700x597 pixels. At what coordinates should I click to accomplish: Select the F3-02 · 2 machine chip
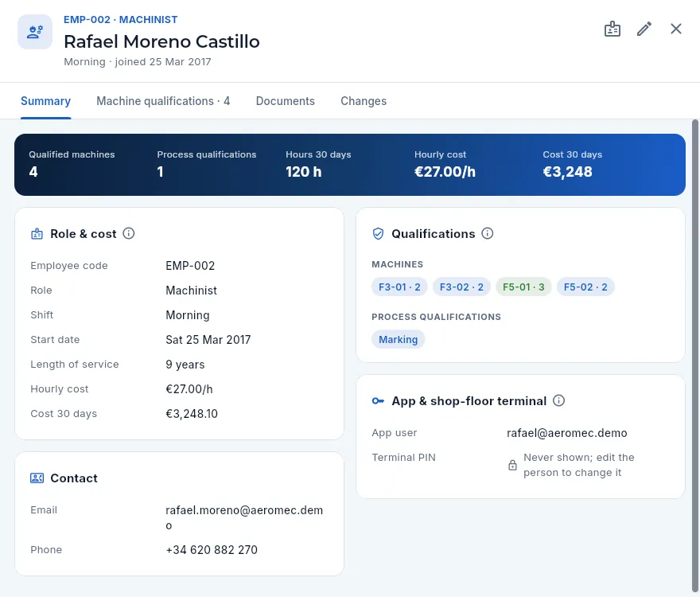point(461,287)
